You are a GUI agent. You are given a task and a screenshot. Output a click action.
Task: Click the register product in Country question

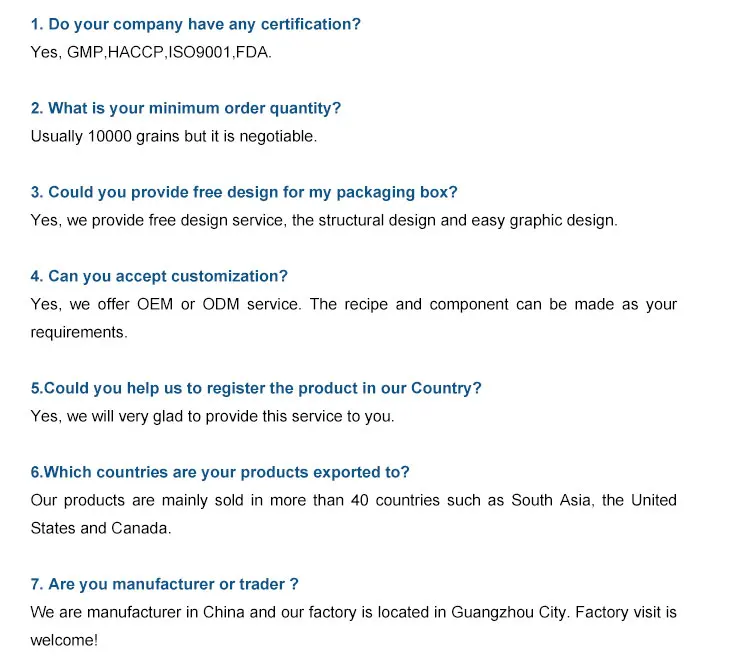[x=256, y=388]
